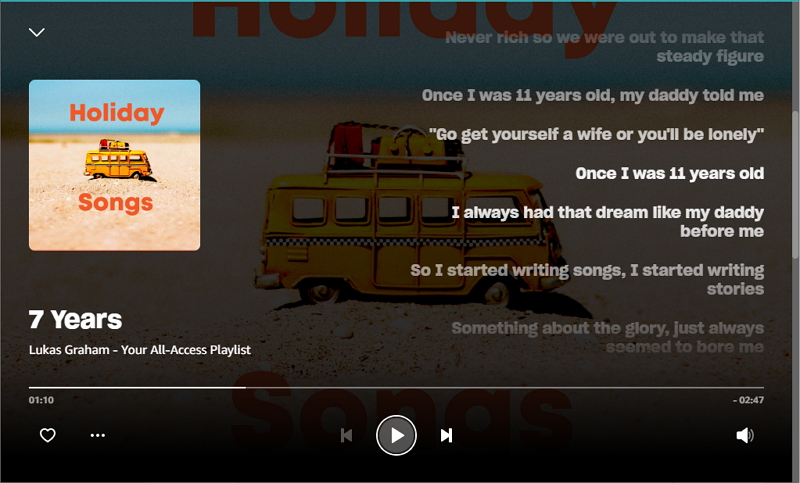Viewport: 800px width, 483px height.
Task: Open the Lukas Graham artist link
Action: point(69,350)
